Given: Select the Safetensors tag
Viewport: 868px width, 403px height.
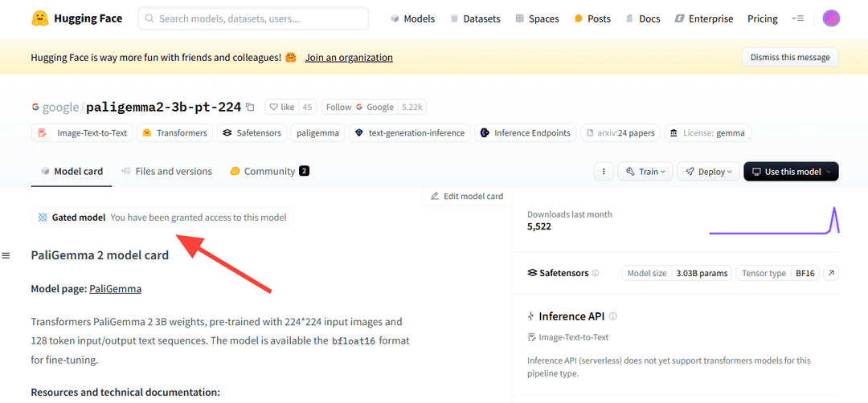Looking at the screenshot, I should coord(252,132).
